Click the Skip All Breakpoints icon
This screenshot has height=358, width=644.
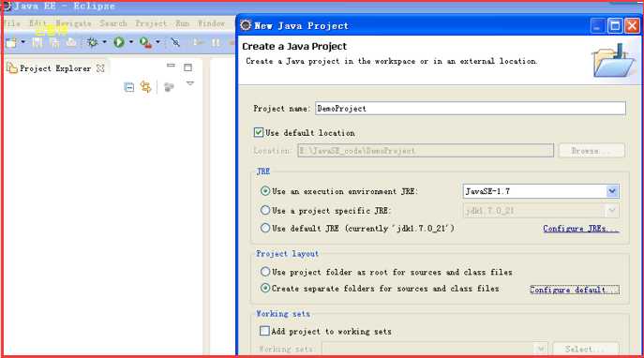[175, 42]
